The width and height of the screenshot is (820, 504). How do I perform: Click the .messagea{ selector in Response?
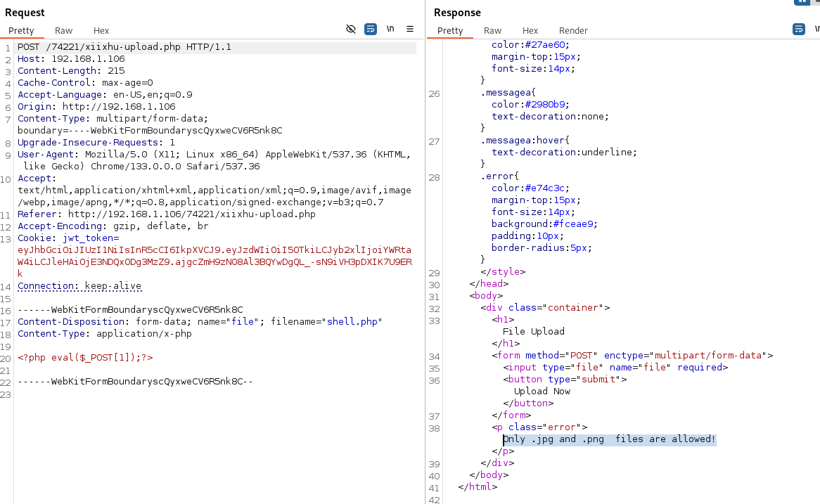(508, 93)
